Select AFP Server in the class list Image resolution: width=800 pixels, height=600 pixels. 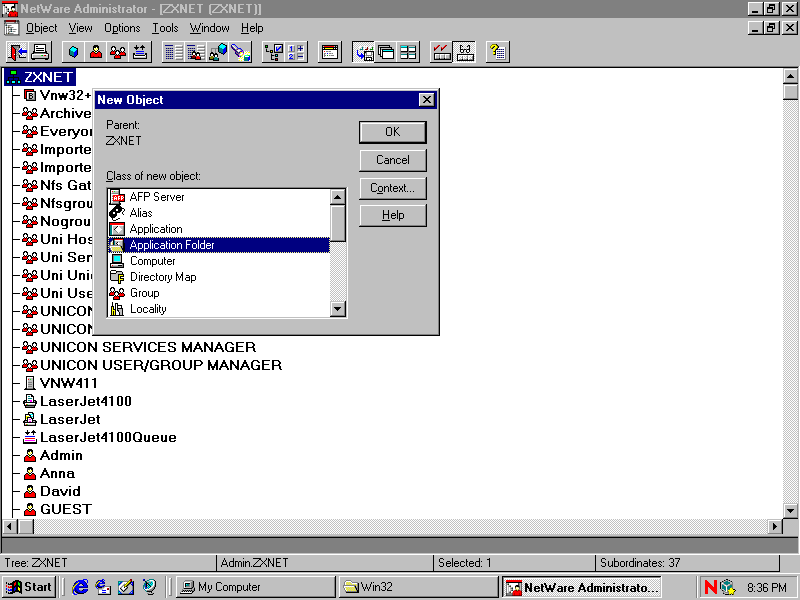(219, 197)
